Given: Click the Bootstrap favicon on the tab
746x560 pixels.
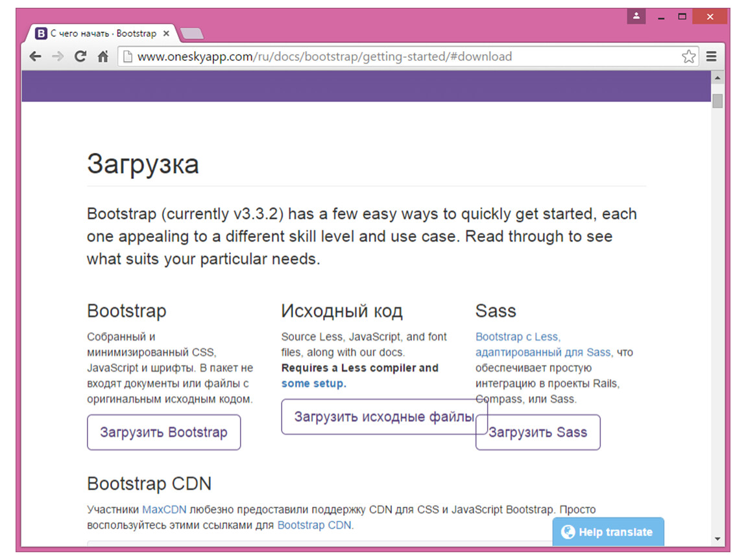Looking at the screenshot, I should [x=41, y=34].
